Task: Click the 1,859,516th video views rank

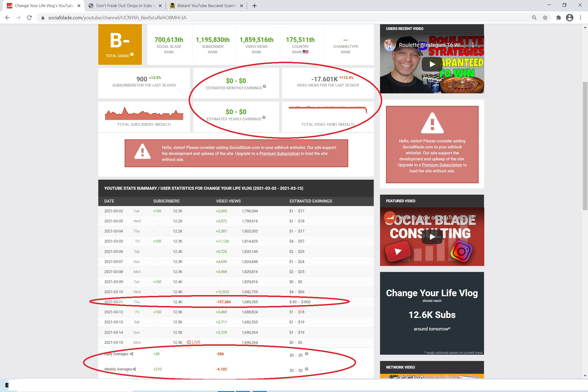Action: 256,40
